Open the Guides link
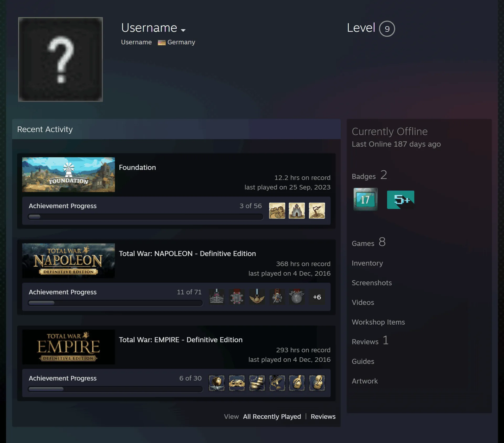Viewport: 504px width, 443px height. point(363,361)
